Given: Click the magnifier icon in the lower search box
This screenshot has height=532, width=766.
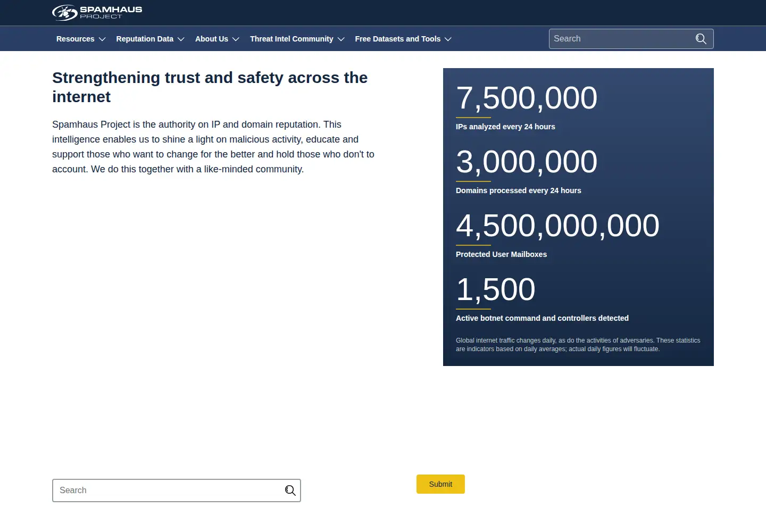Looking at the screenshot, I should coord(290,491).
